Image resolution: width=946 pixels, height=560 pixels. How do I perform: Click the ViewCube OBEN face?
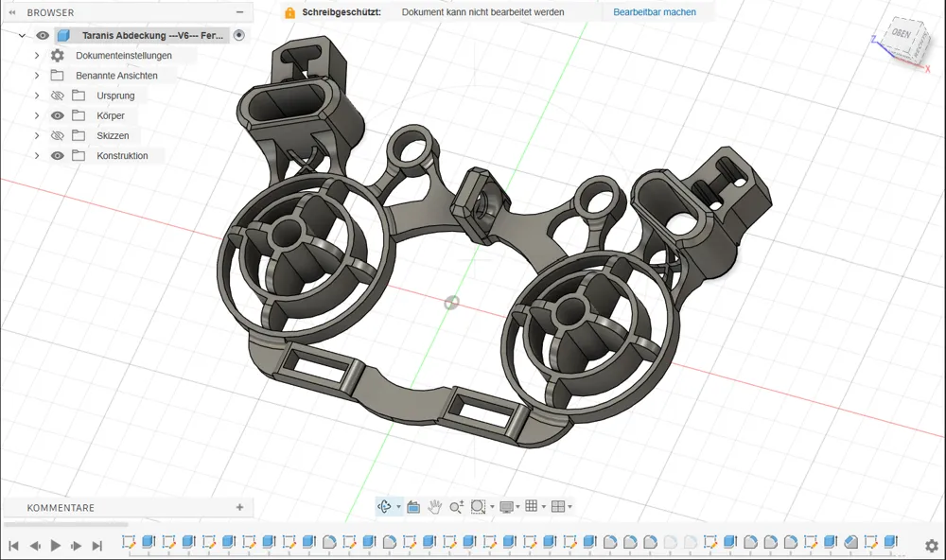[x=902, y=34]
